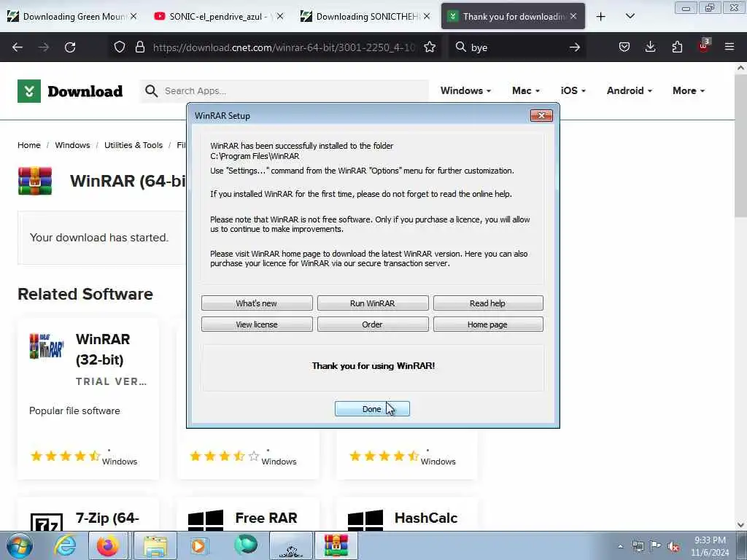Expand the Mac platform menu

tap(526, 90)
